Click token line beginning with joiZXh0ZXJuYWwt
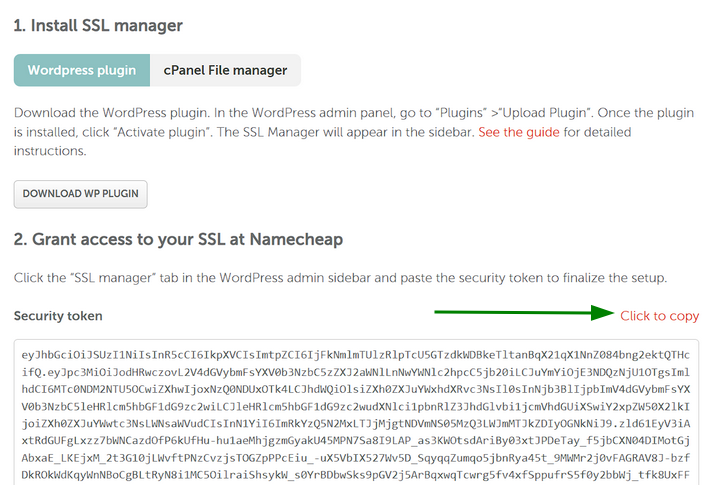 (x=356, y=424)
